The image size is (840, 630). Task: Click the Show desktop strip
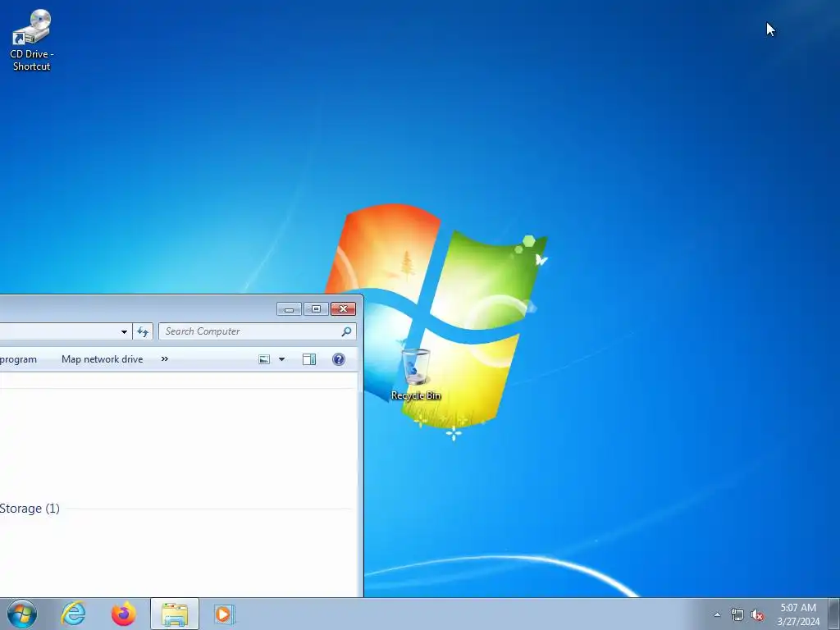point(834,614)
